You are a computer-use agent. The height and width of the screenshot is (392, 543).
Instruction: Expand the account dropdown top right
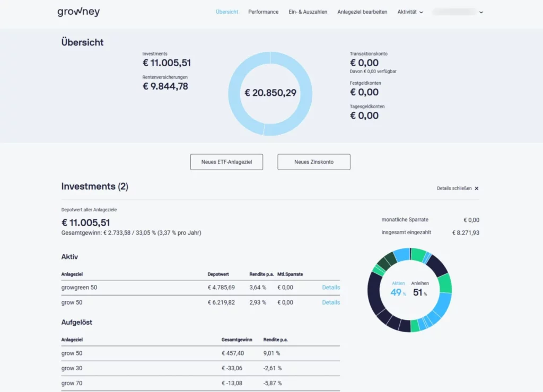tap(458, 12)
